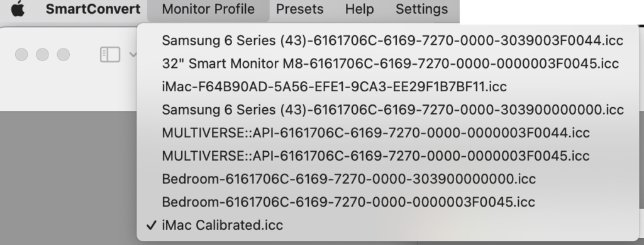Image resolution: width=644 pixels, height=245 pixels.
Task: Open the Settings menu
Action: [x=422, y=9]
